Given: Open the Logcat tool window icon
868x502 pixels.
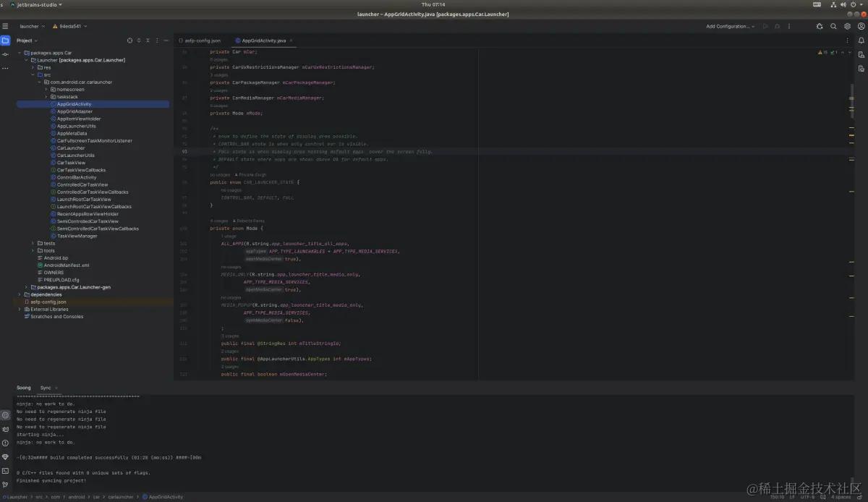Looking at the screenshot, I should (x=5, y=429).
